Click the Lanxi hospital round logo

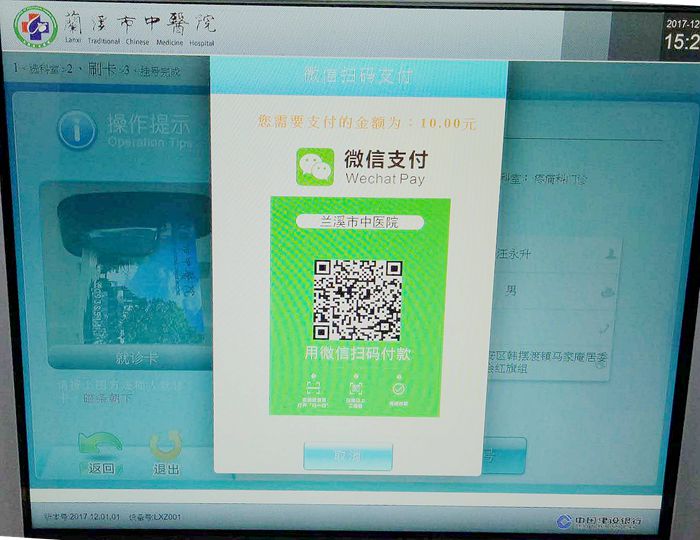click(35, 27)
